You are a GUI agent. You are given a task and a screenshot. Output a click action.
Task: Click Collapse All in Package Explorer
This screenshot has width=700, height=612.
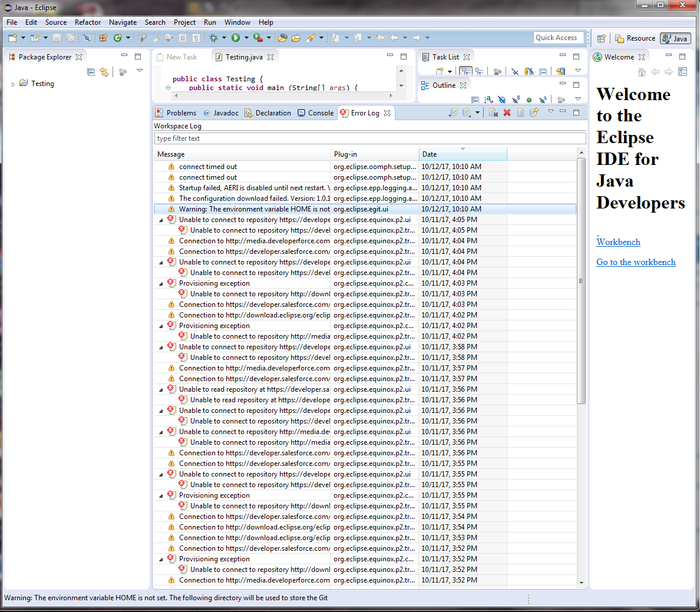click(91, 72)
